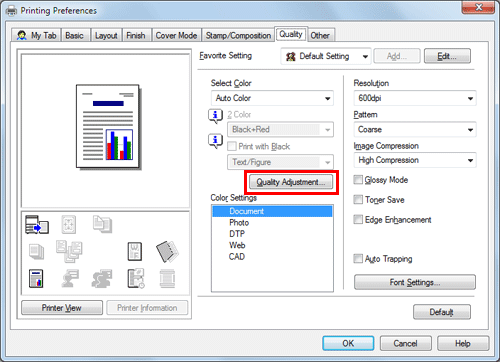Click the info icon beside 2 Color
500x362 pixels.
pyautogui.click(x=215, y=116)
